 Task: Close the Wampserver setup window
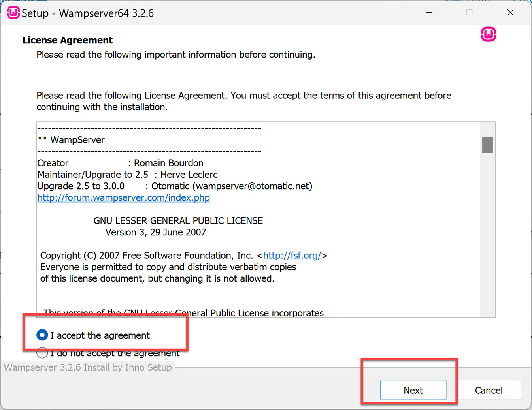510,12
